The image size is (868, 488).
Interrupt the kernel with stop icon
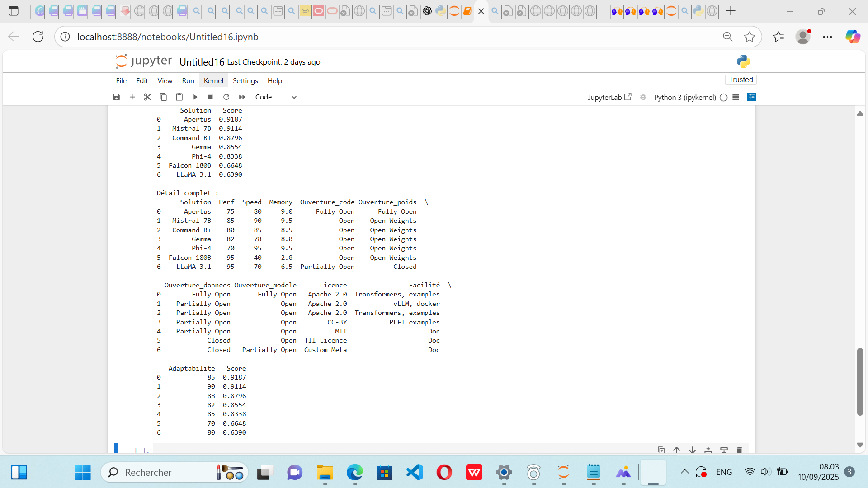(210, 97)
